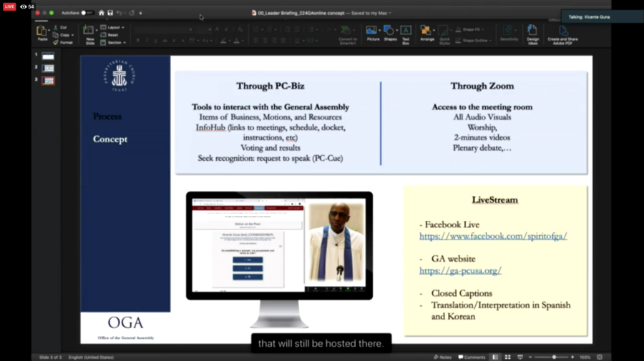Toggle the Notes pane in status bar
The height and width of the screenshot is (361, 644).
coord(442,357)
